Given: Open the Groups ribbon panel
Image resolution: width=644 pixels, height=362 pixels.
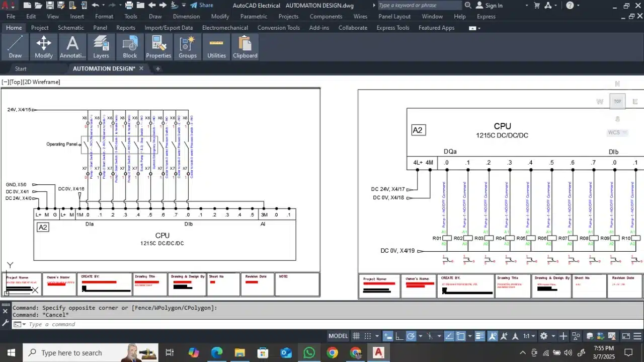Looking at the screenshot, I should click(188, 47).
